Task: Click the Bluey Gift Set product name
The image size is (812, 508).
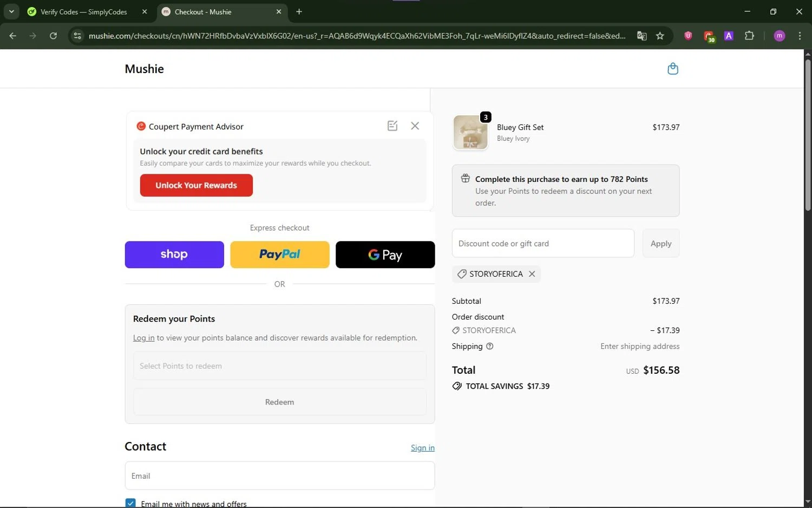Action: (520, 127)
